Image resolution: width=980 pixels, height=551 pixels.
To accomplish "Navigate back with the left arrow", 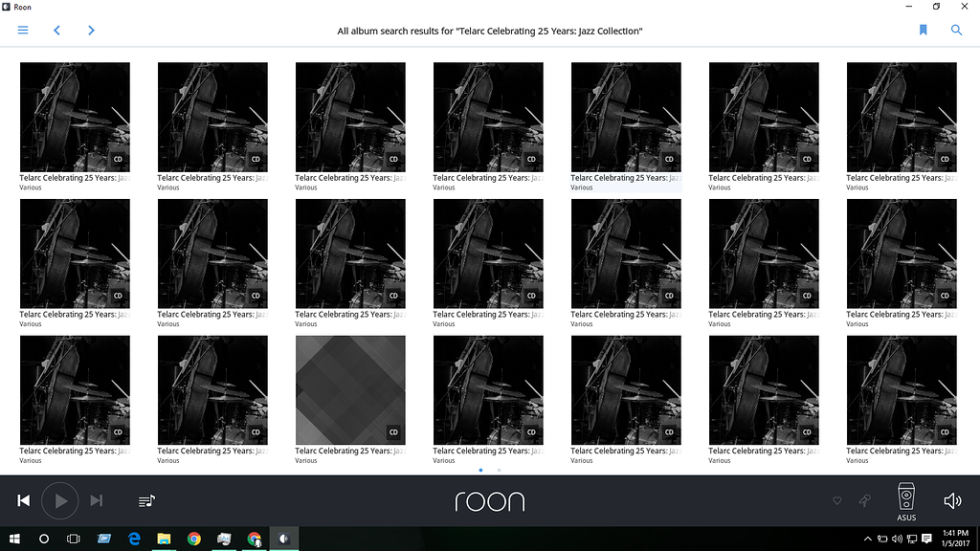I will [x=56, y=30].
